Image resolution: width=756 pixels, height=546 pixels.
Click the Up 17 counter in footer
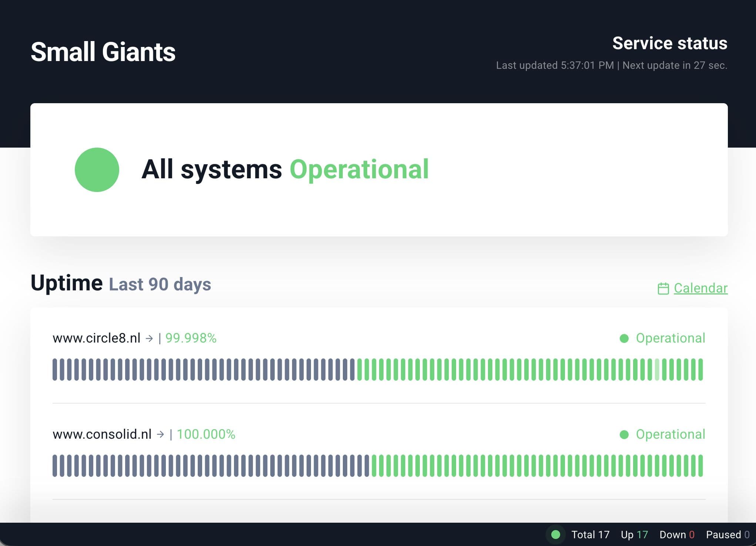(634, 535)
